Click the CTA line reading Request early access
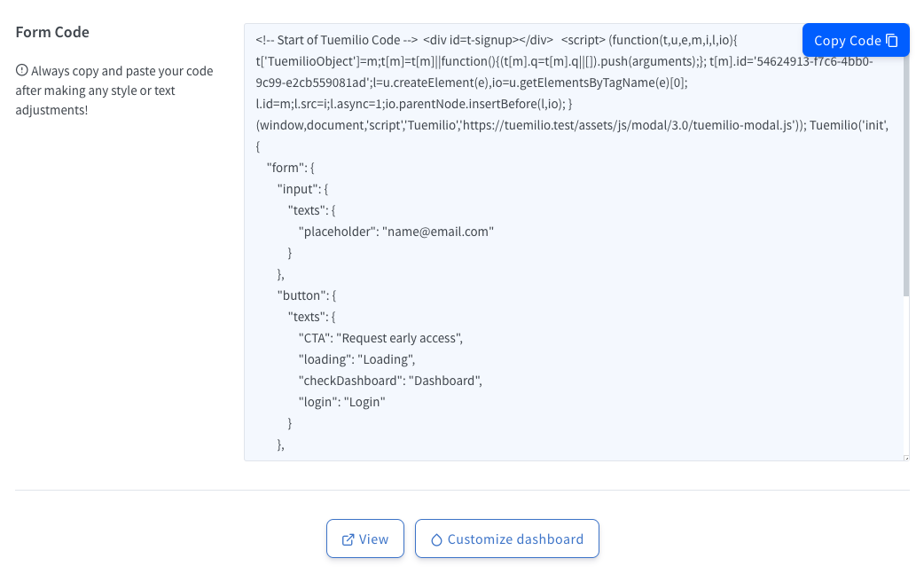Image resolution: width=924 pixels, height=574 pixels. tap(381, 338)
